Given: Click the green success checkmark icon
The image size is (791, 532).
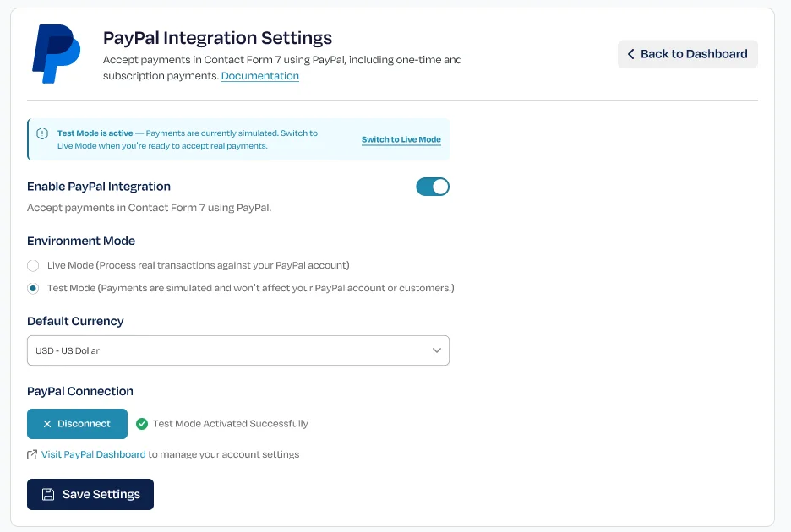Looking at the screenshot, I should (142, 424).
